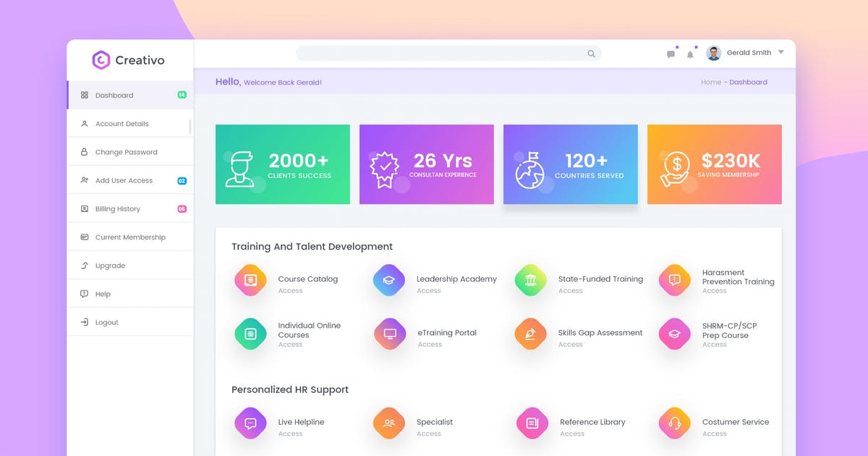Expand the Gerald Smith profile dropdown
Image resolution: width=868 pixels, height=456 pixels.
click(780, 52)
